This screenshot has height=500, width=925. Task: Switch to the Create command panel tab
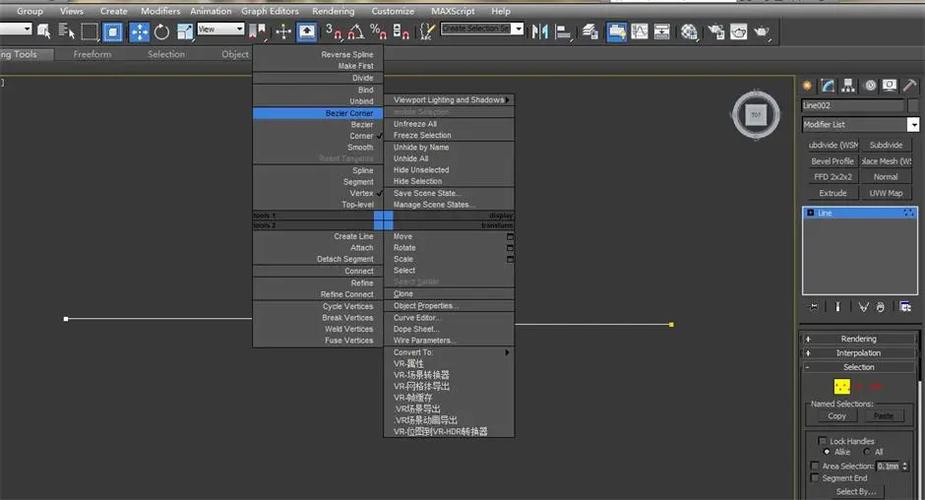tap(807, 86)
